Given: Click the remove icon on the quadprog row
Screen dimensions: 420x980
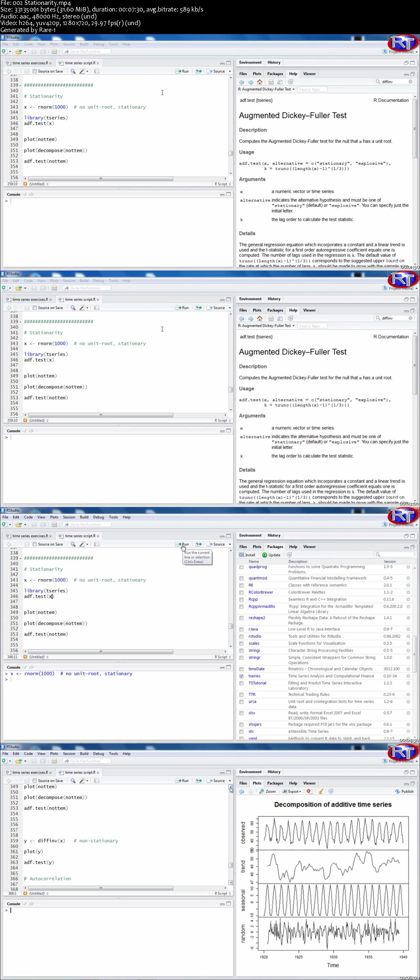Looking at the screenshot, I should coord(408,567).
